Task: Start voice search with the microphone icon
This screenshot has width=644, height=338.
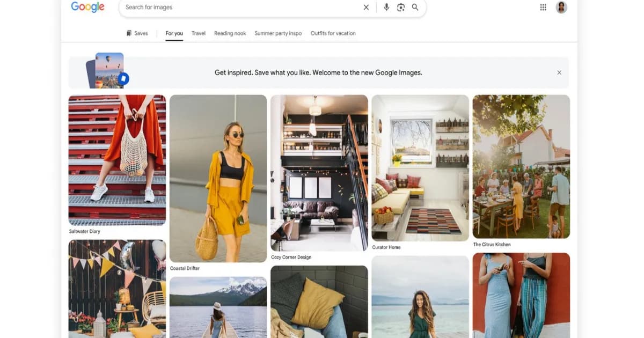Action: coord(386,7)
